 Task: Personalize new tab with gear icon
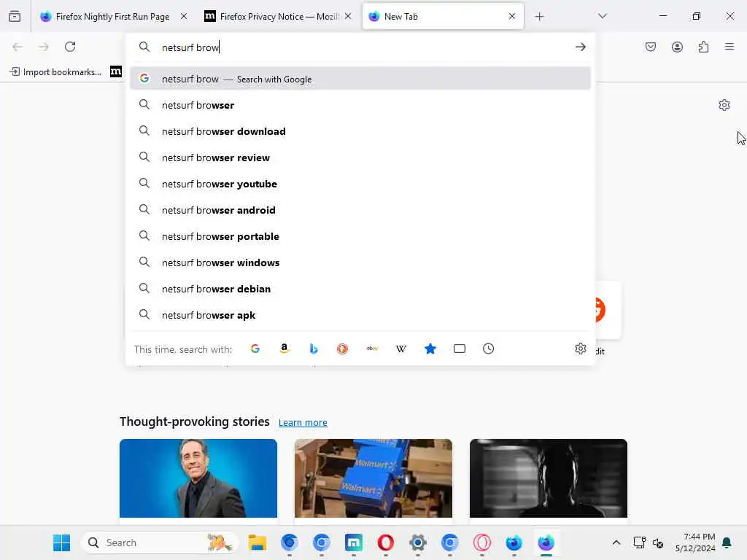[x=724, y=105]
